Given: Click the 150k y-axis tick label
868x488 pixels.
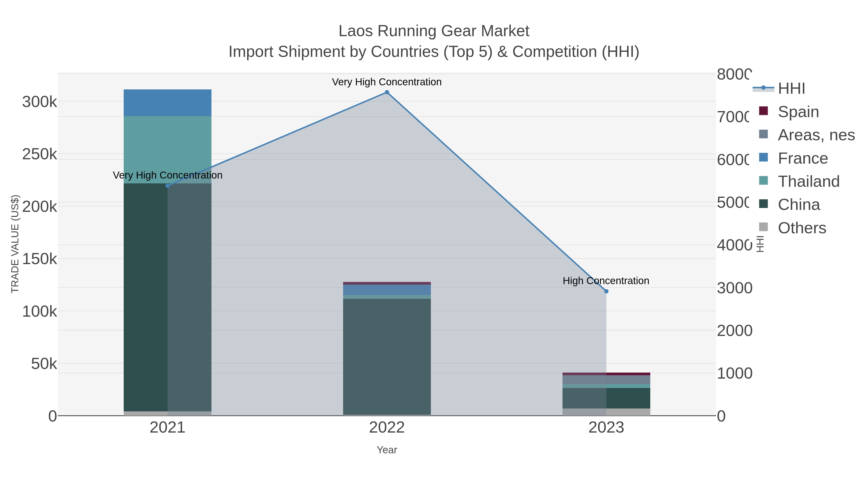Looking at the screenshot, I should tap(40, 259).
